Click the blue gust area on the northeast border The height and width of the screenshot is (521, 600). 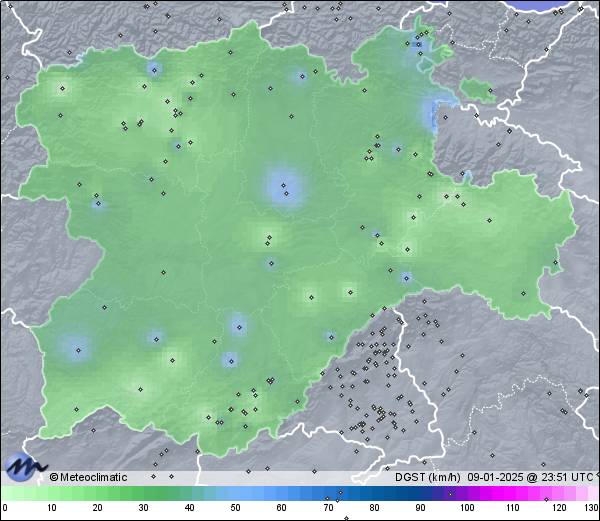tap(435, 111)
